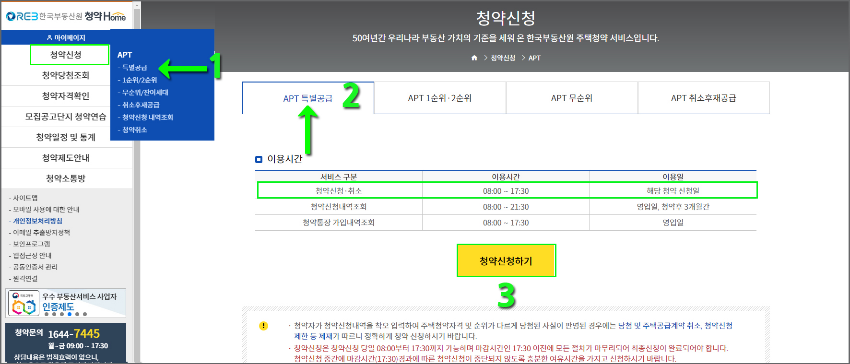Choose 1순위/2순위 in the APT submenu
The image size is (850, 364).
point(139,80)
